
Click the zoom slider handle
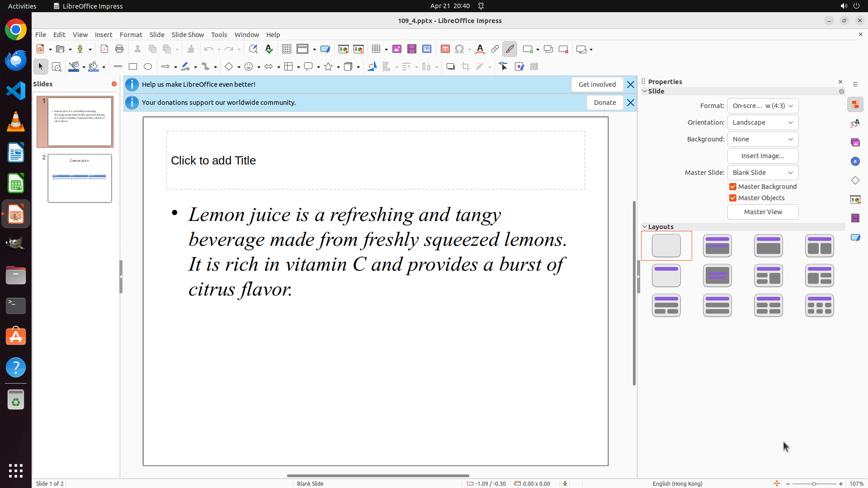[x=814, y=484]
